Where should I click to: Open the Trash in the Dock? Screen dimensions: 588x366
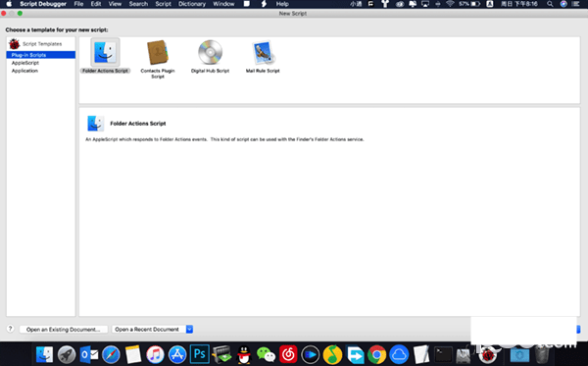pyautogui.click(x=542, y=354)
